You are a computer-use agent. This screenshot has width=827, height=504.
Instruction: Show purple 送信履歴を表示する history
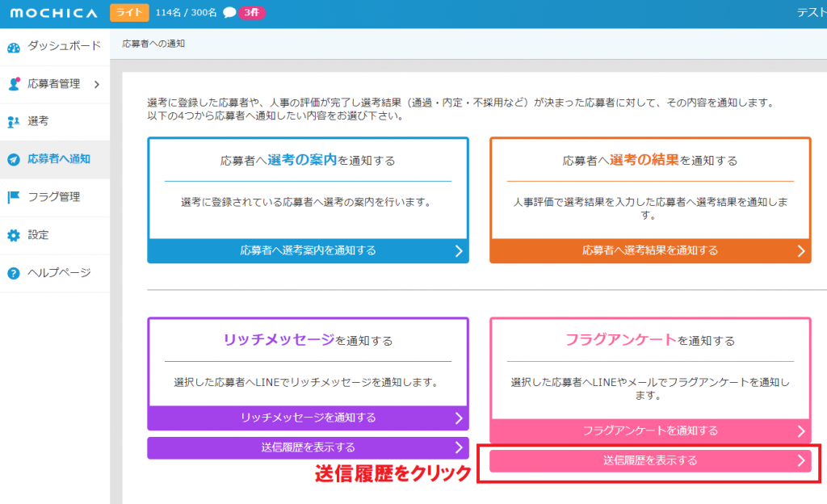pyautogui.click(x=308, y=447)
